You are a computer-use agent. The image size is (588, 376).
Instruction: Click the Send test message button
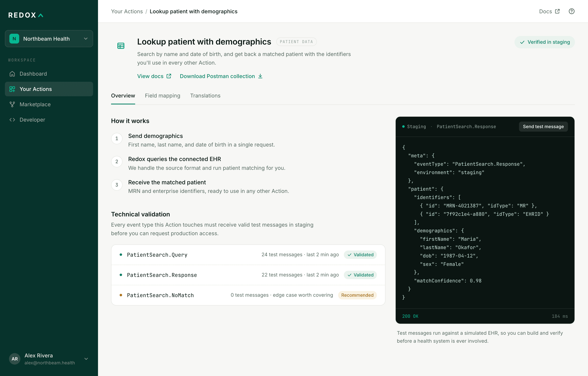(543, 126)
